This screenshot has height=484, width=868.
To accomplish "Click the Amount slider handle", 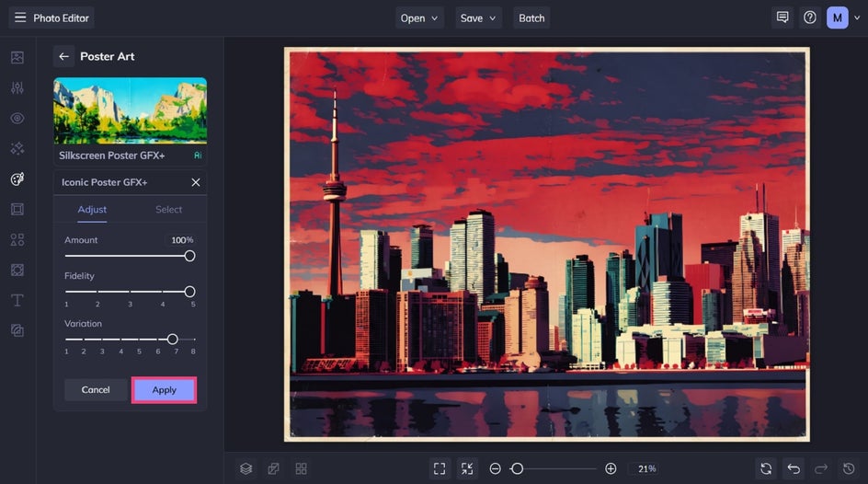I will click(x=189, y=256).
